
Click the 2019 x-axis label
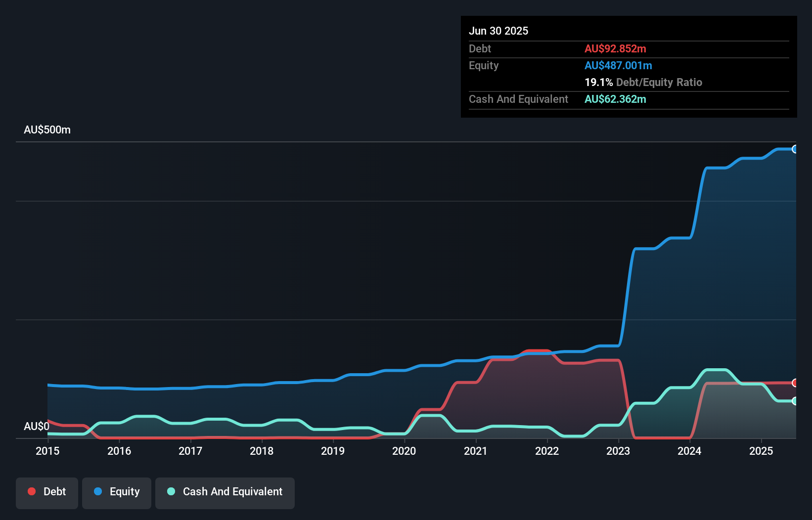pos(333,451)
